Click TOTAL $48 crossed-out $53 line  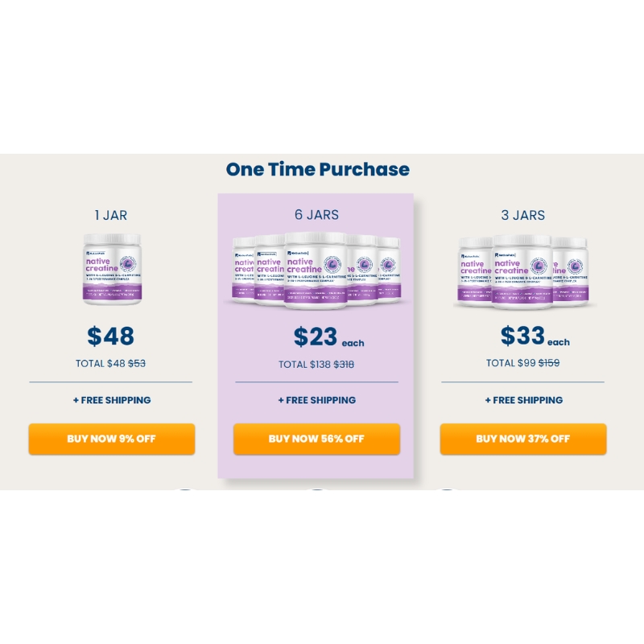pyautogui.click(x=110, y=364)
